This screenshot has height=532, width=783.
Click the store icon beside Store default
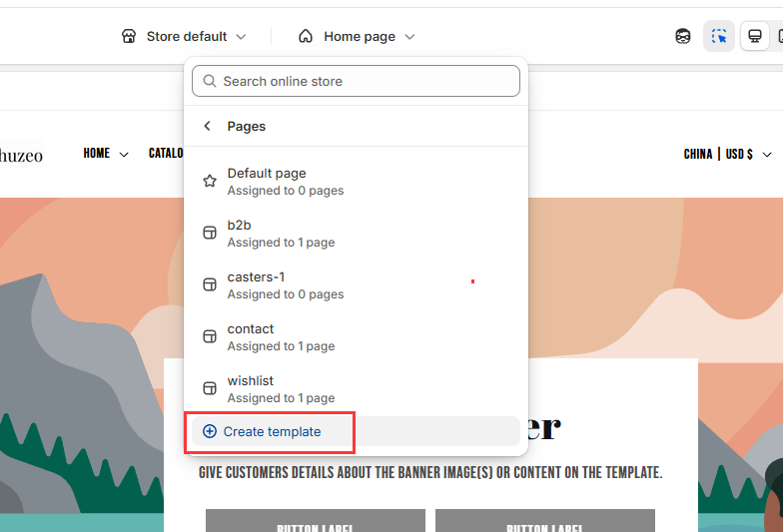[x=129, y=37]
